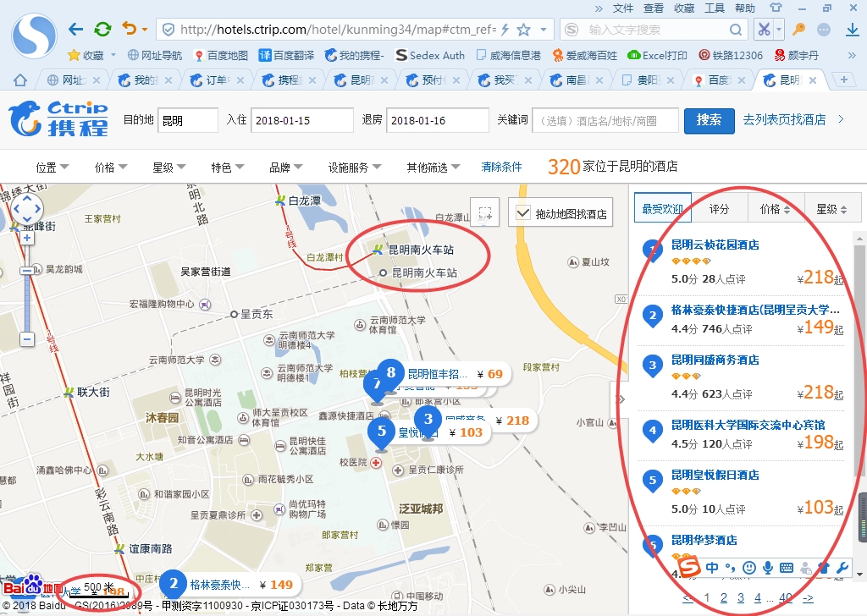Sort hotels by the 星级 tab
The image size is (867, 616).
(832, 208)
